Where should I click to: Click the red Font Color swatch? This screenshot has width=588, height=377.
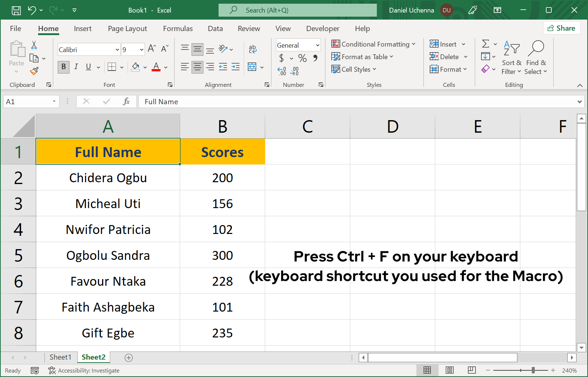[x=156, y=67]
